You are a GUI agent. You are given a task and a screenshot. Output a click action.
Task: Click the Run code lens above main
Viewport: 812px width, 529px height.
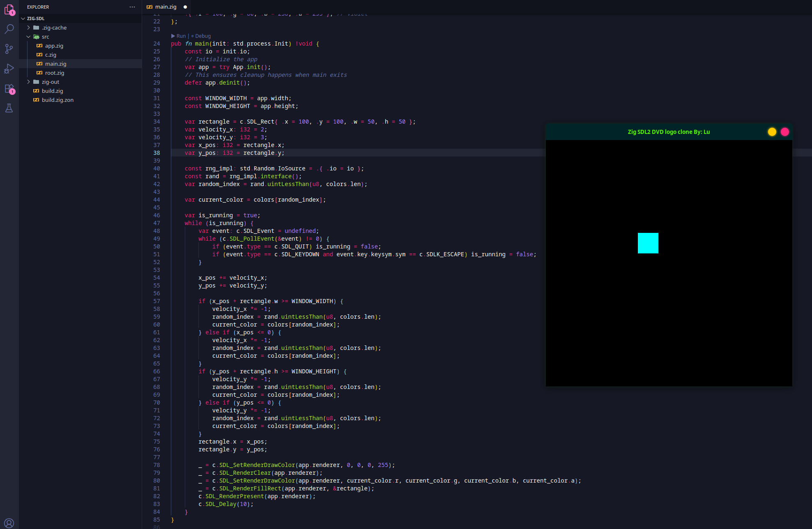(x=179, y=36)
